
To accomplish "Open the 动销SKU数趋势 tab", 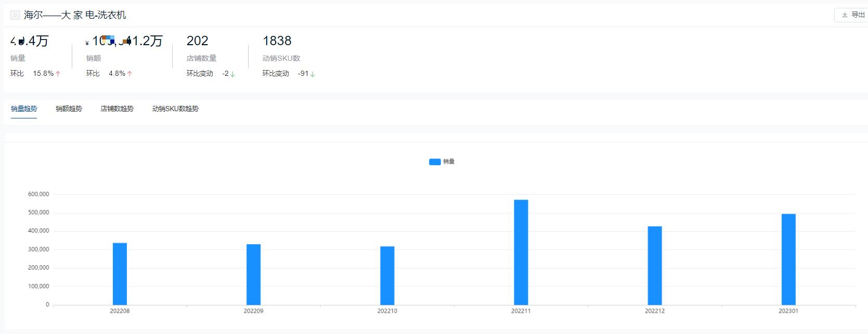I will [x=175, y=109].
